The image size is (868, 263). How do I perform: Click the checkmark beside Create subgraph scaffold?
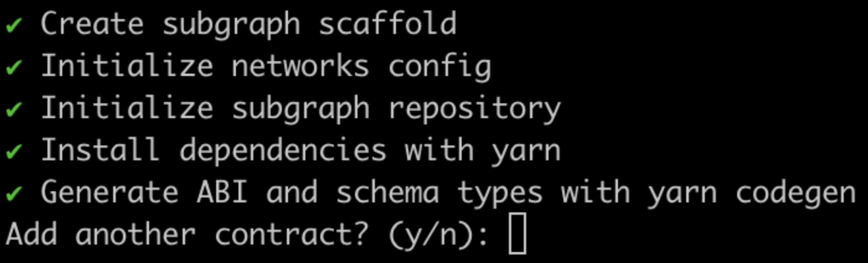(14, 26)
